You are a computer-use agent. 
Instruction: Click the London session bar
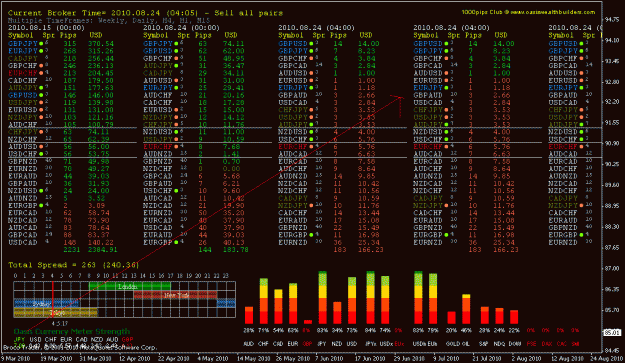coord(130,286)
